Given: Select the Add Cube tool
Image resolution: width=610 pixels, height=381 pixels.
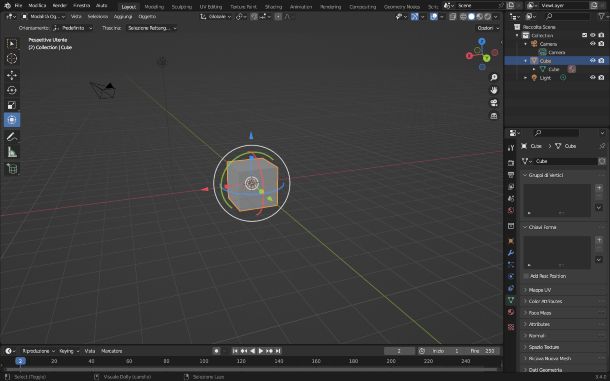Looking at the screenshot, I should pos(12,169).
